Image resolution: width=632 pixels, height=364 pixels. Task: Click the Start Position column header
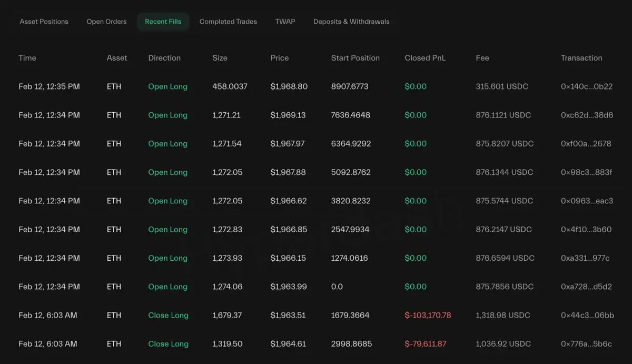355,58
